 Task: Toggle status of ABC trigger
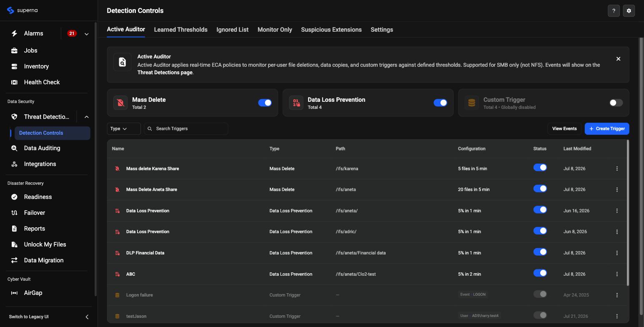tap(540, 273)
